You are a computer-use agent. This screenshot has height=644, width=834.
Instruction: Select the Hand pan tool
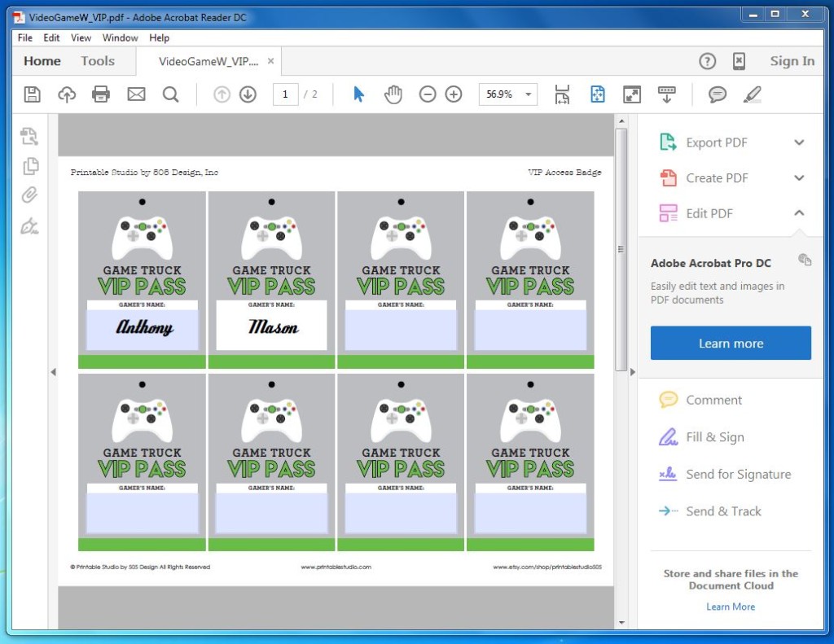[x=393, y=94]
